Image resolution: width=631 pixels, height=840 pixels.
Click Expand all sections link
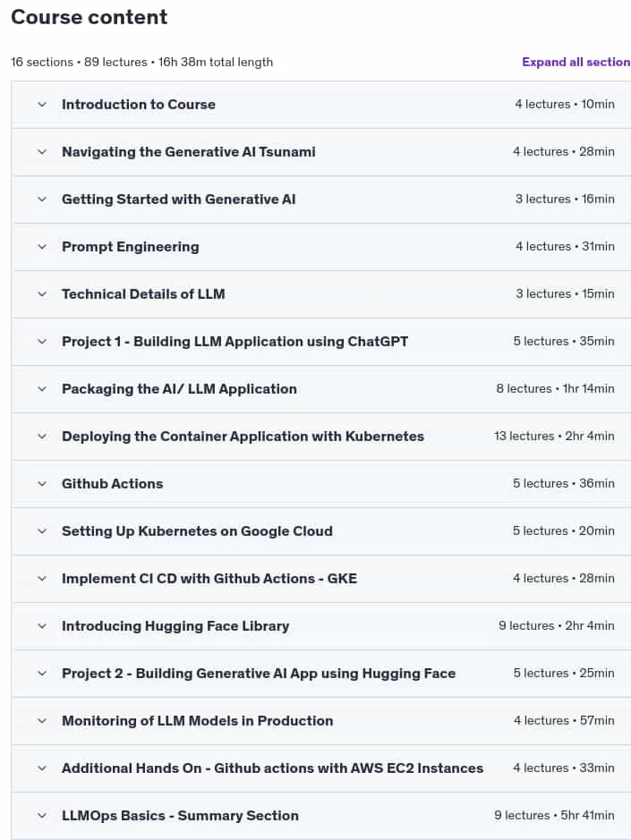pyautogui.click(x=576, y=62)
